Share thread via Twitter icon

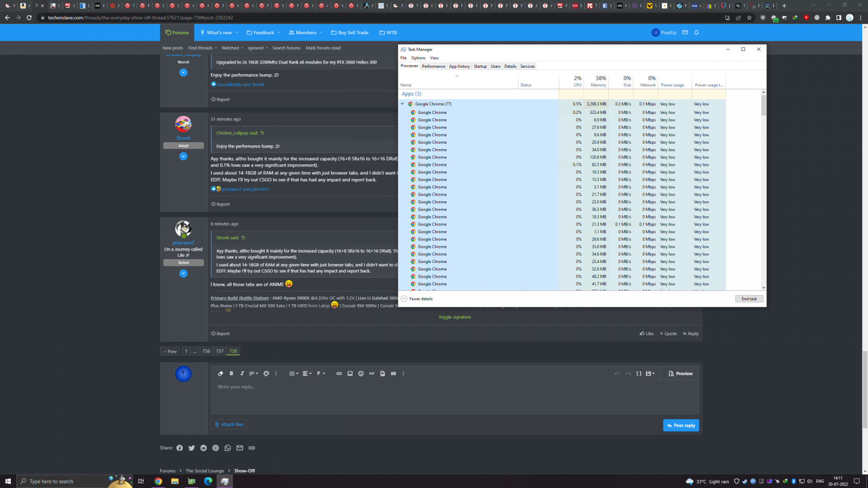(x=192, y=448)
